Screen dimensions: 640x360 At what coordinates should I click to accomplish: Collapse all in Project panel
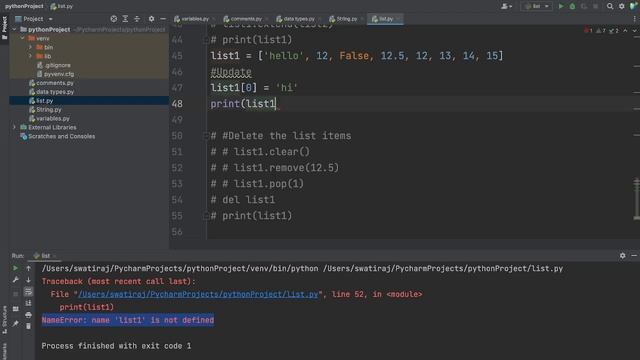pos(137,19)
